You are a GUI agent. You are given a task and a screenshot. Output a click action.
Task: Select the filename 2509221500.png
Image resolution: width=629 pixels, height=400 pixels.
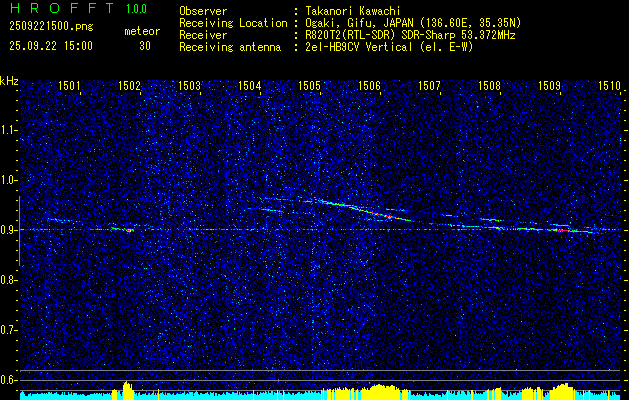pyautogui.click(x=51, y=27)
